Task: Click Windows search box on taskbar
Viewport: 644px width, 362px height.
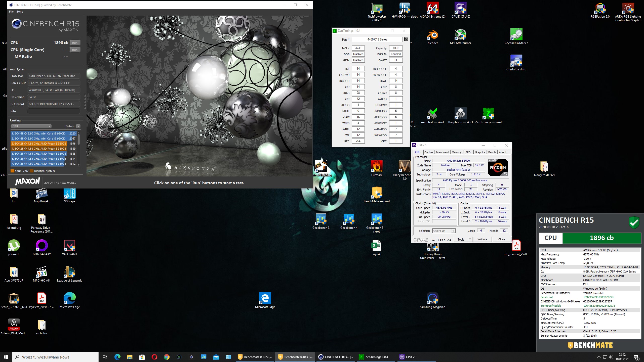Action: point(55,357)
